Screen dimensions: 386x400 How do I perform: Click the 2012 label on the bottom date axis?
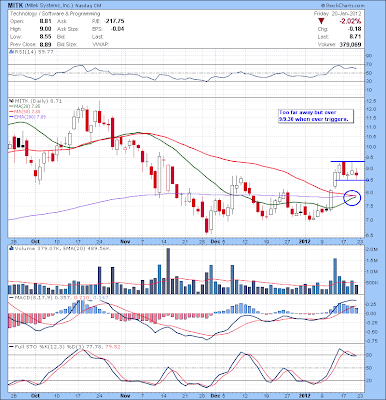pyautogui.click(x=306, y=395)
